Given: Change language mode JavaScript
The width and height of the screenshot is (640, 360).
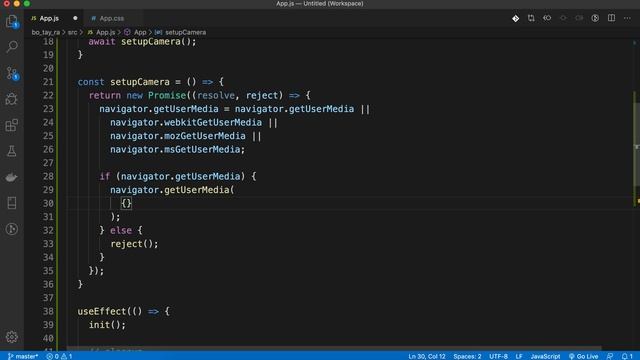Looking at the screenshot, I should (x=545, y=356).
